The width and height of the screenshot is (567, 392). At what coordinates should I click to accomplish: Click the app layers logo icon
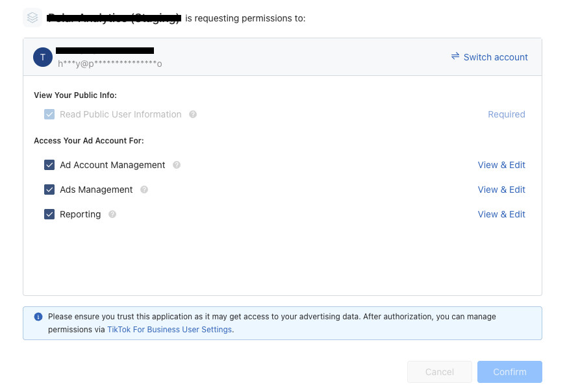click(32, 18)
